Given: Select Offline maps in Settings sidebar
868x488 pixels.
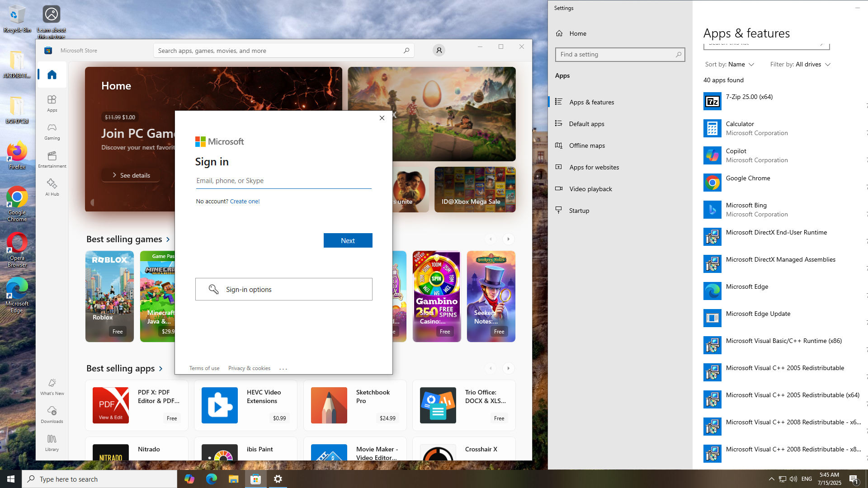Looking at the screenshot, I should (620, 145).
